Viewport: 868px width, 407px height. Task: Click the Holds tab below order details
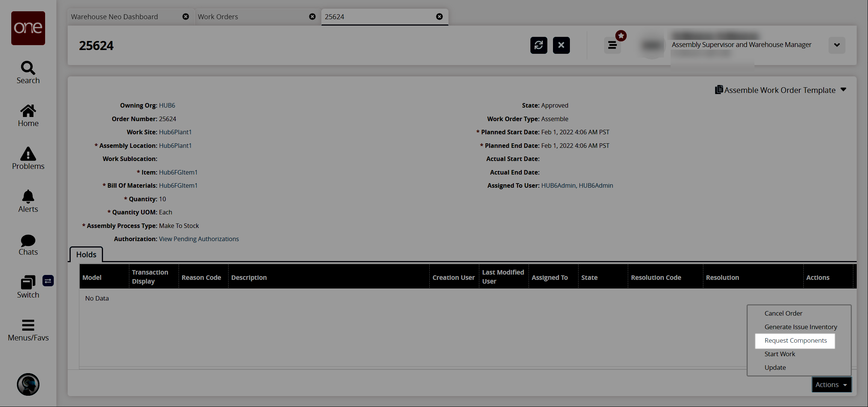[x=86, y=255]
